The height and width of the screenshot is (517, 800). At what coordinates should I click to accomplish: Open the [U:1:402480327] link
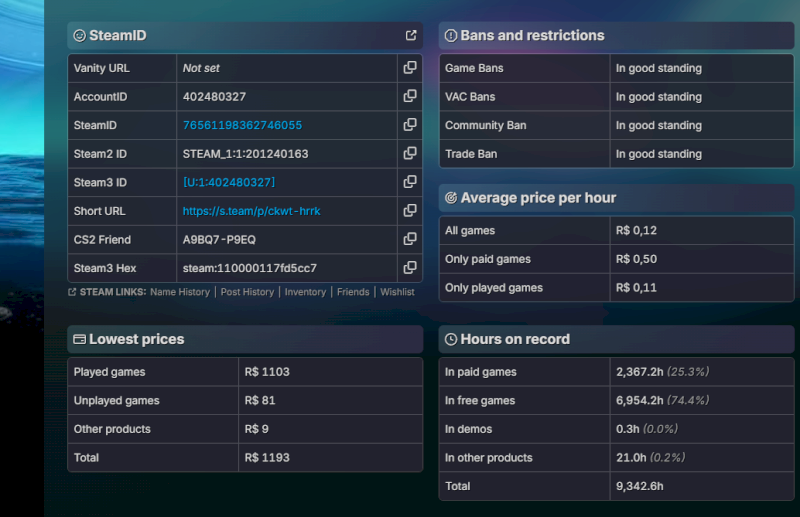229,182
